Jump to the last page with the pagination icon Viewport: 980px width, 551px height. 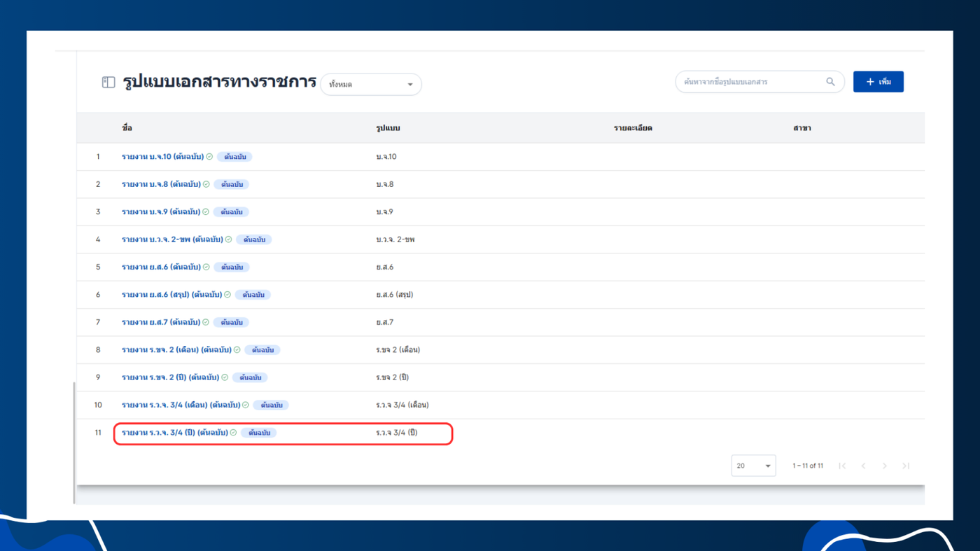click(906, 466)
